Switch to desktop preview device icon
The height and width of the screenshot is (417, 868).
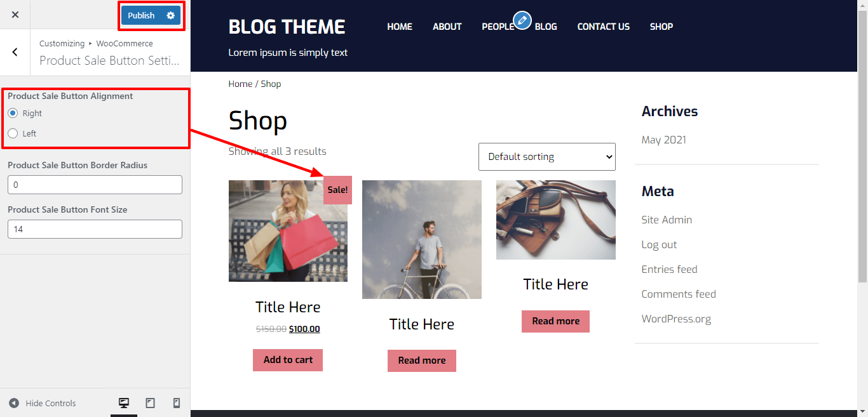coord(124,403)
